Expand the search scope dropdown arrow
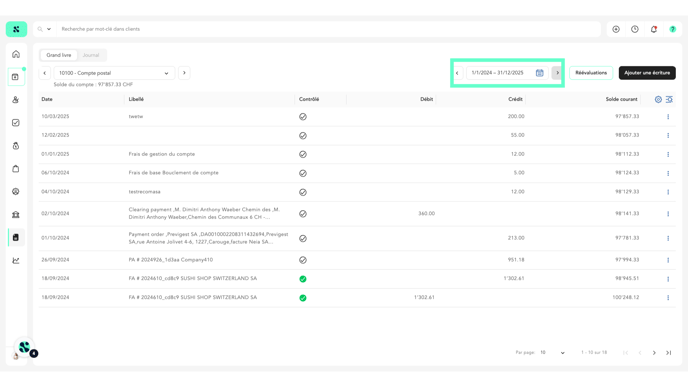This screenshot has height=387, width=688. pyautogui.click(x=49, y=29)
